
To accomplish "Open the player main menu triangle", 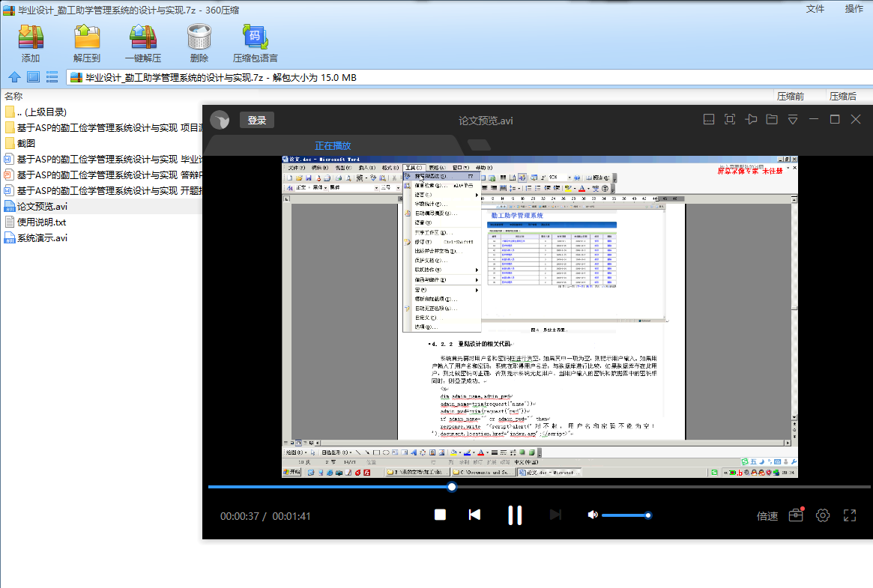I will tap(793, 120).
